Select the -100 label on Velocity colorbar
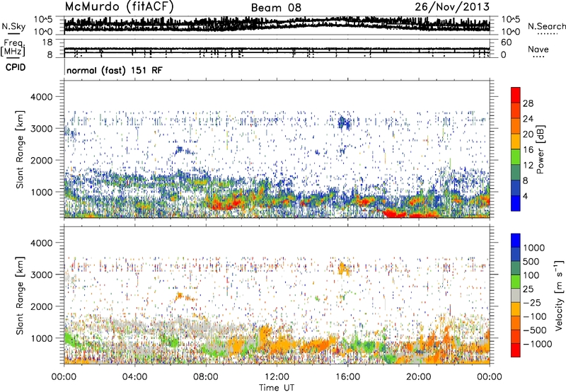The height and width of the screenshot is (392, 566). click(535, 316)
